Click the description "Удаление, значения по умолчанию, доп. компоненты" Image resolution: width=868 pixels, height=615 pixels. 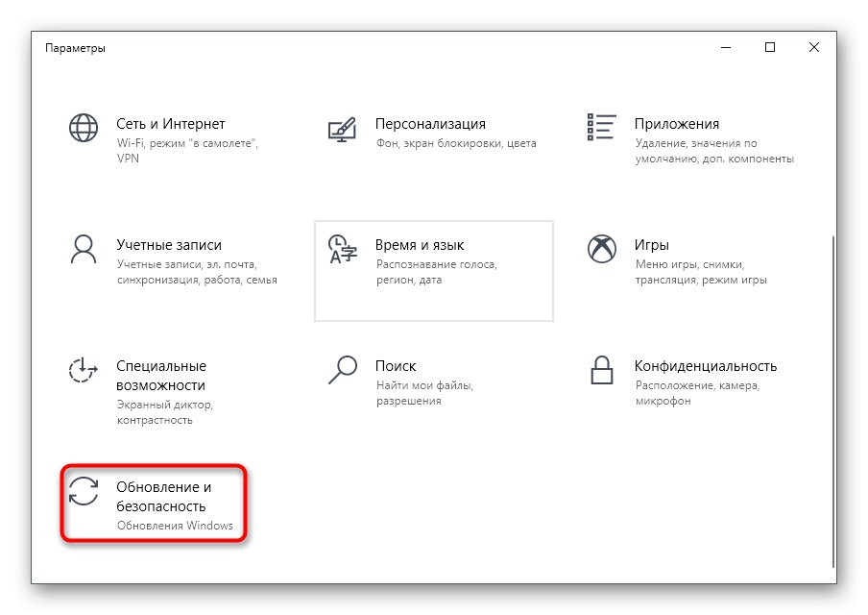(714, 151)
